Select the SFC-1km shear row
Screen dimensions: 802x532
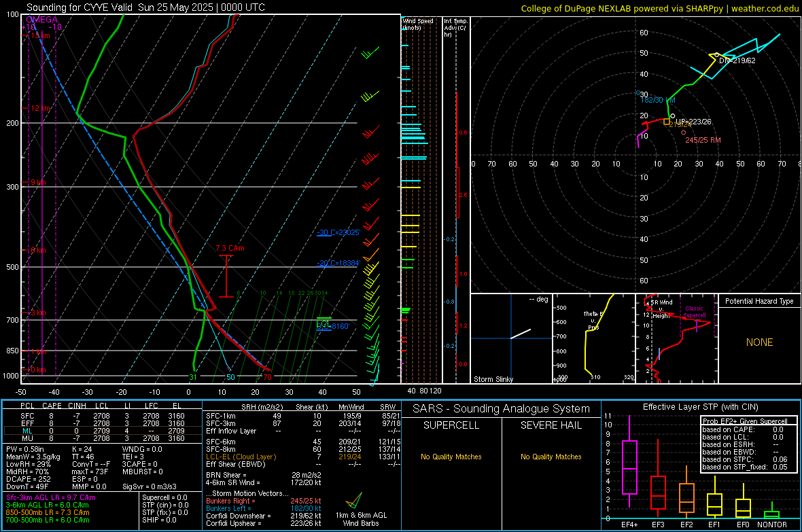303,416
